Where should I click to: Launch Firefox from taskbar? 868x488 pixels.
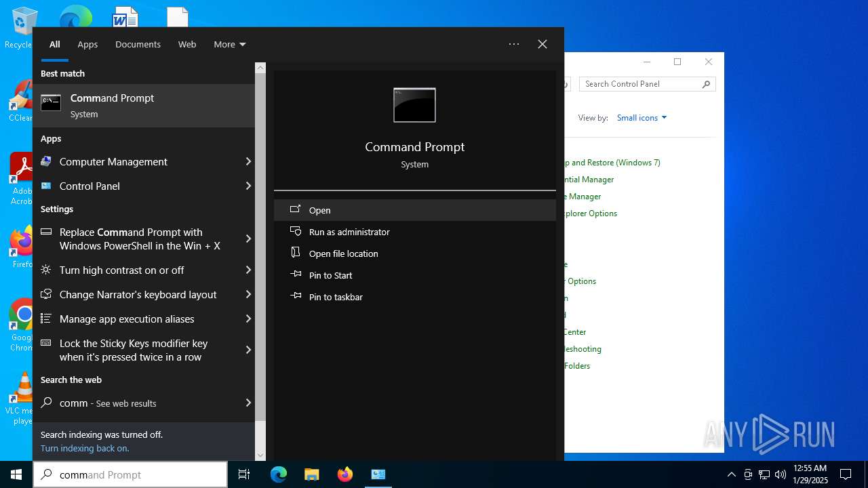click(x=344, y=474)
